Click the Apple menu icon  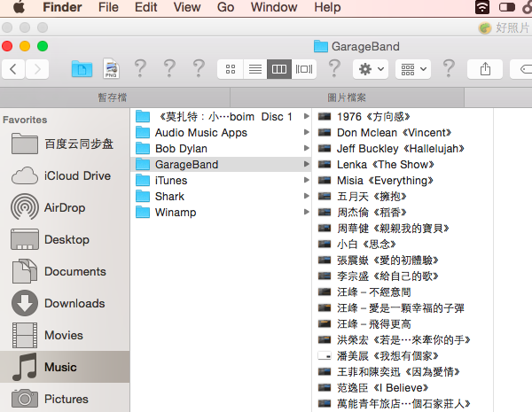point(19,7)
